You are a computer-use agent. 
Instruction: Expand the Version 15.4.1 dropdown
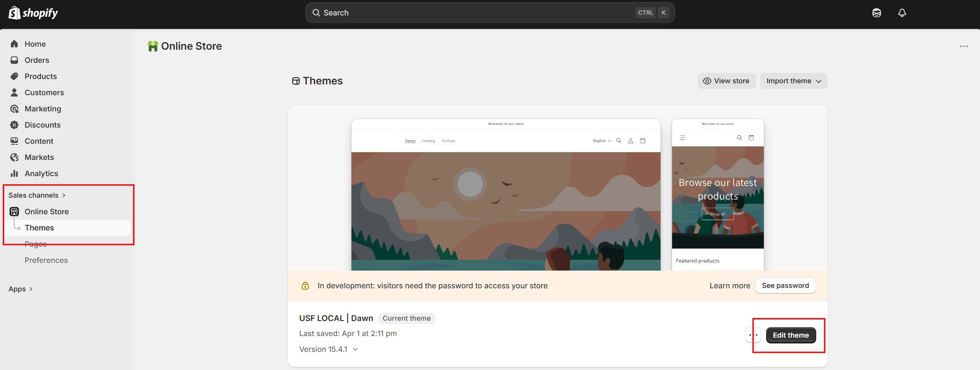[x=329, y=349]
